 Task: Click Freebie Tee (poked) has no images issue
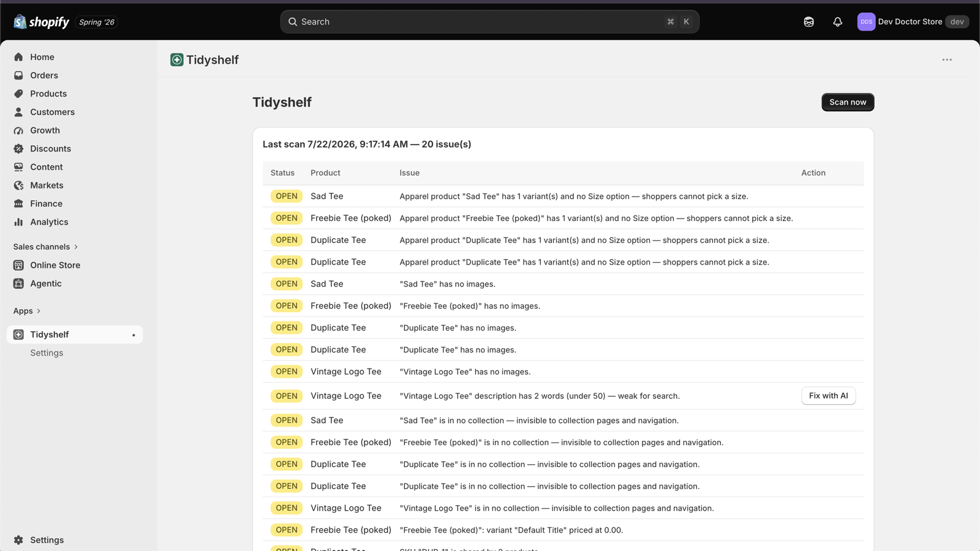tap(470, 306)
